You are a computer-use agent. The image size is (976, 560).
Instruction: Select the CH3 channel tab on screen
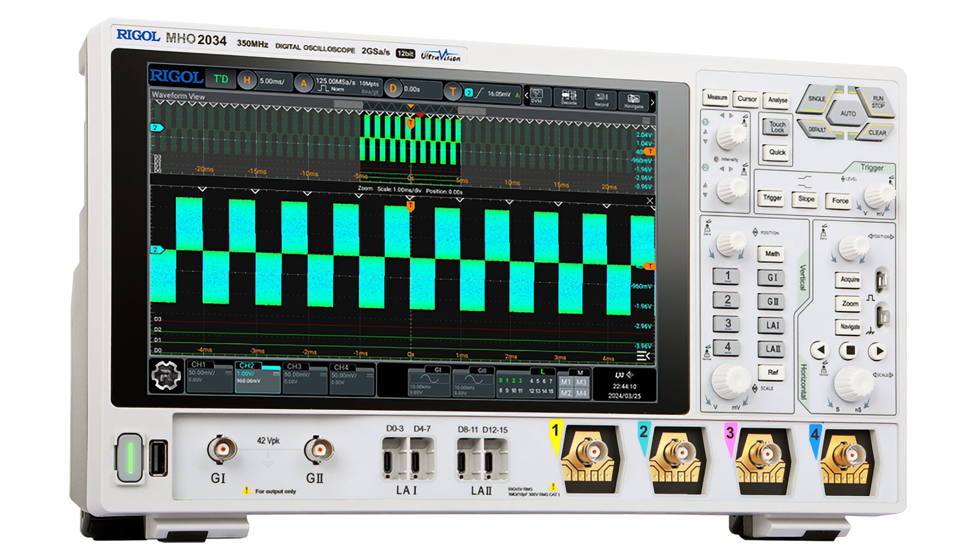305,378
